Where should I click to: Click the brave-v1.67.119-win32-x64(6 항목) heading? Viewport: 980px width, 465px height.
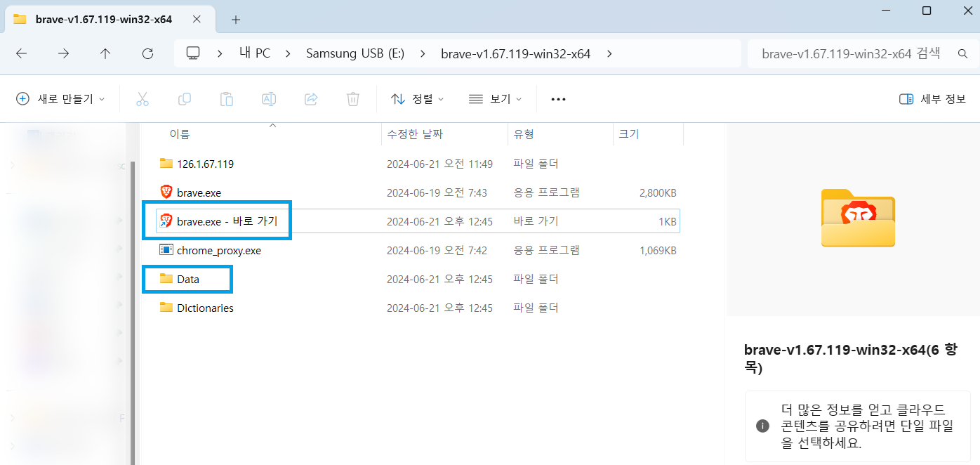(x=849, y=358)
